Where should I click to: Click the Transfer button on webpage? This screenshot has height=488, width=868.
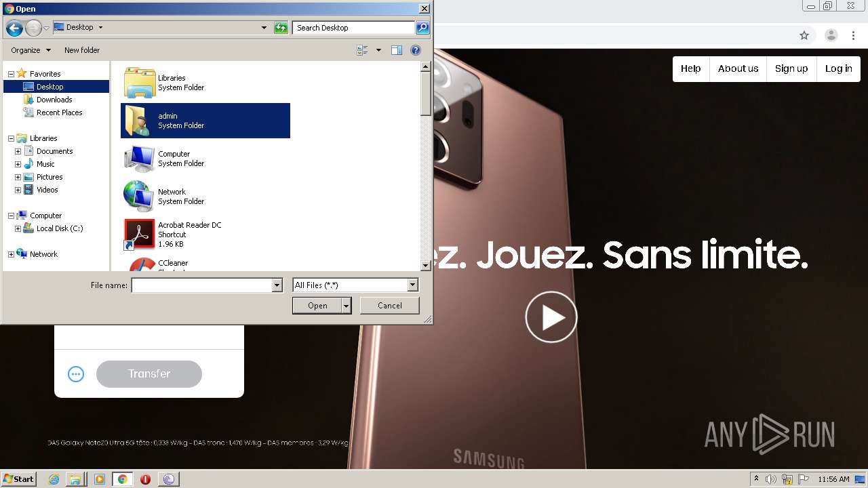[149, 374]
